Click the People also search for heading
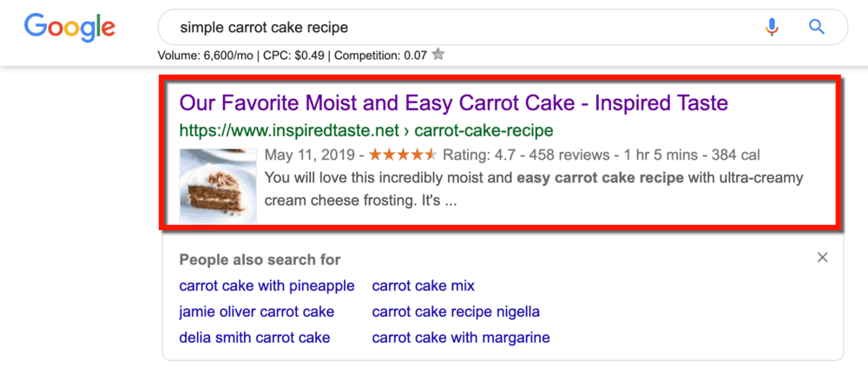 tap(260, 260)
